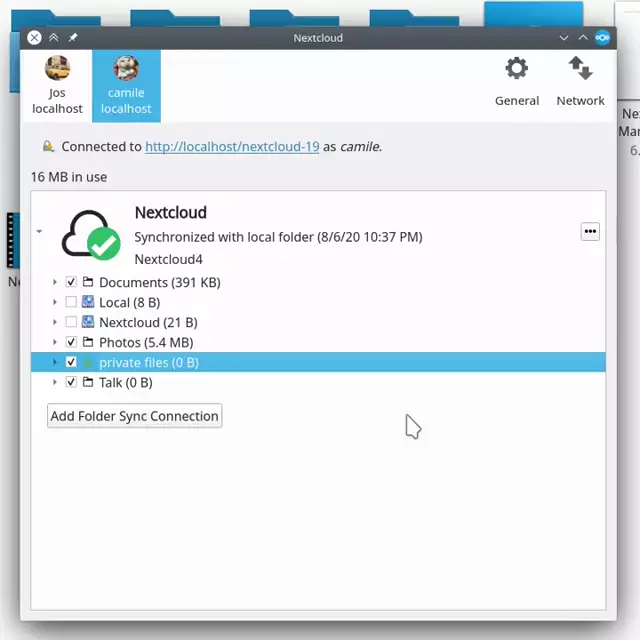640x640 pixels.
Task: Uncheck the Documents folder checkbox
Action: pos(71,282)
